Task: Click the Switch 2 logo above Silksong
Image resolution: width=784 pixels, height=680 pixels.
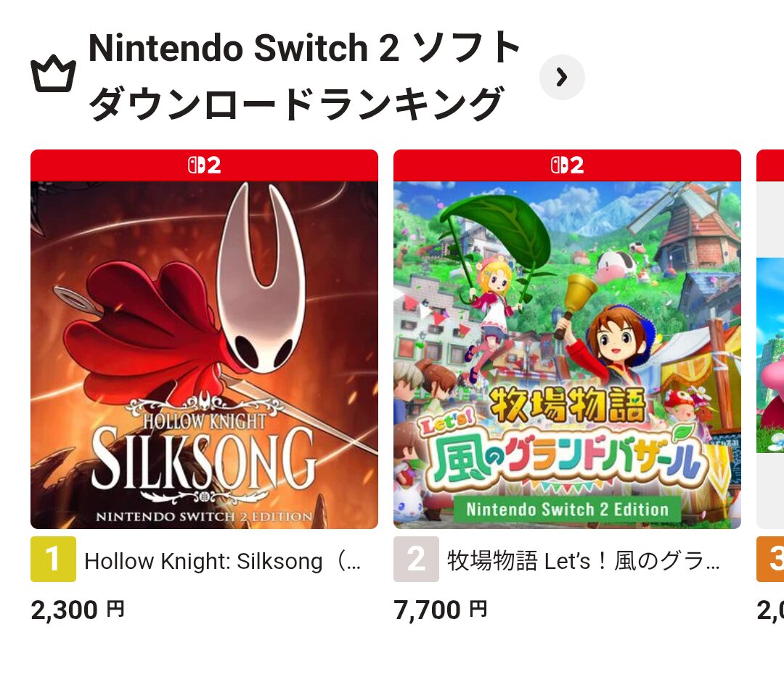Action: 204,165
